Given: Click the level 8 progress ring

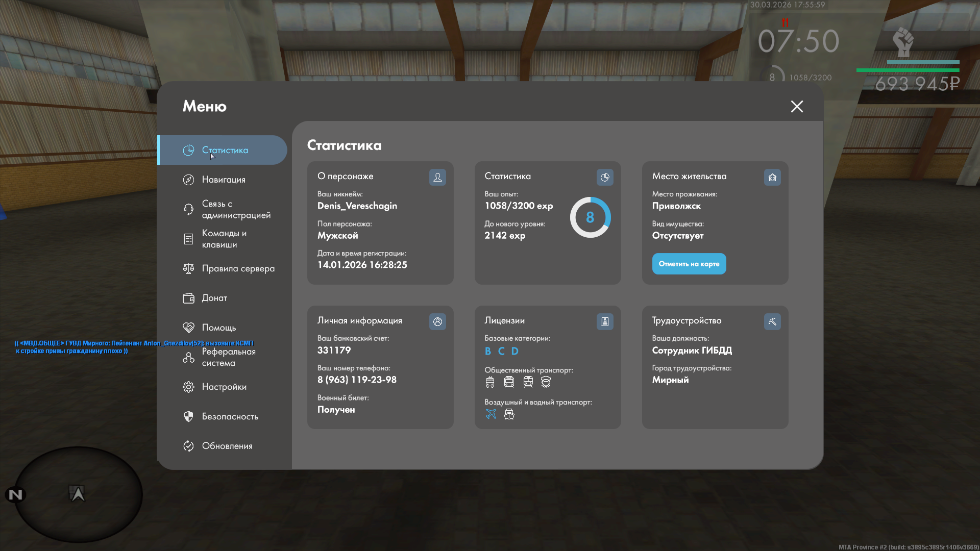Looking at the screenshot, I should (x=590, y=217).
